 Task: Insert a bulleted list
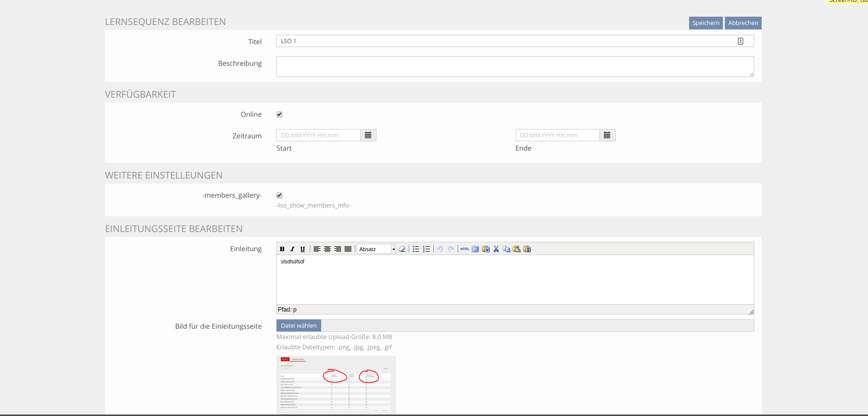416,249
